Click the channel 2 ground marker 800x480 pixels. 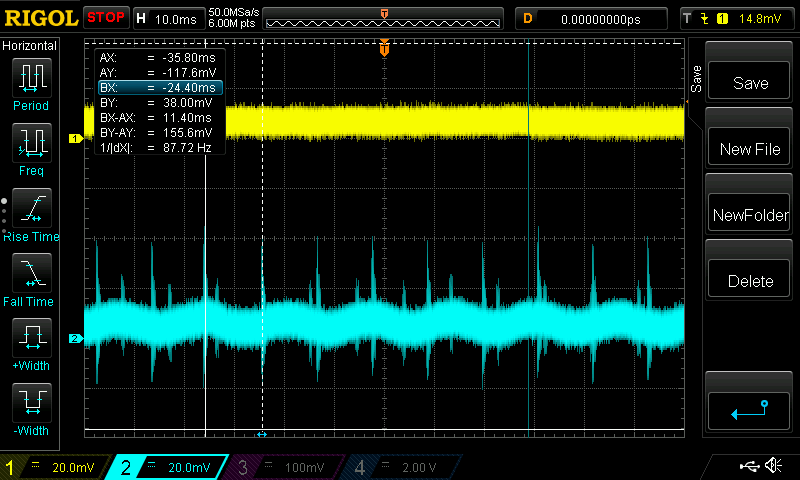coord(76,338)
